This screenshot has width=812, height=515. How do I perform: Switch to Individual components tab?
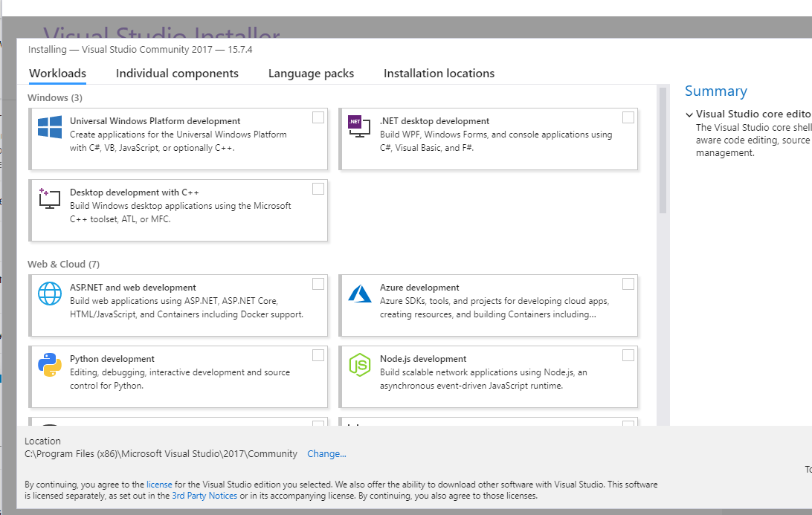[177, 74]
